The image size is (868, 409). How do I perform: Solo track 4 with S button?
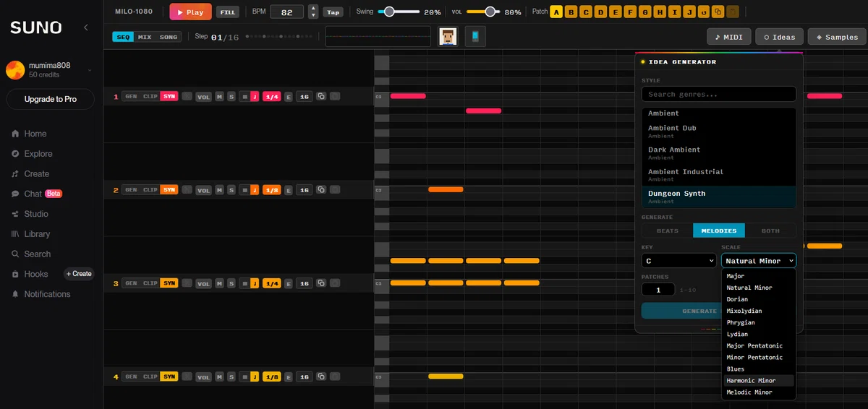[x=231, y=376]
